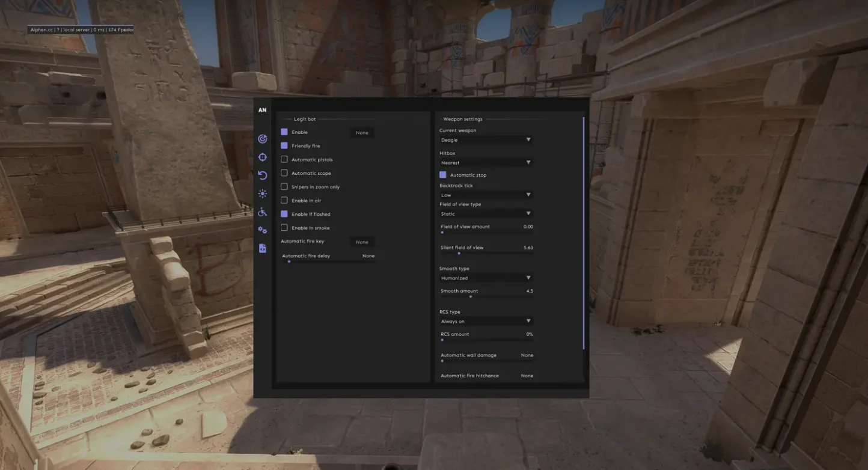Screen dimensions: 868x470
Task: Click the weapon settings vertical scrollbar
Action: coord(584,234)
